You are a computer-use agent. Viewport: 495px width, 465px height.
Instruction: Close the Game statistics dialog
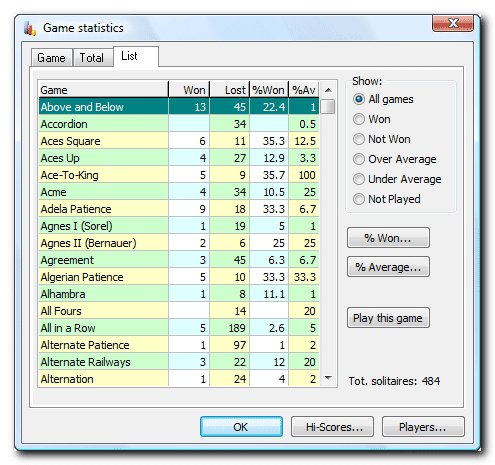click(x=452, y=23)
